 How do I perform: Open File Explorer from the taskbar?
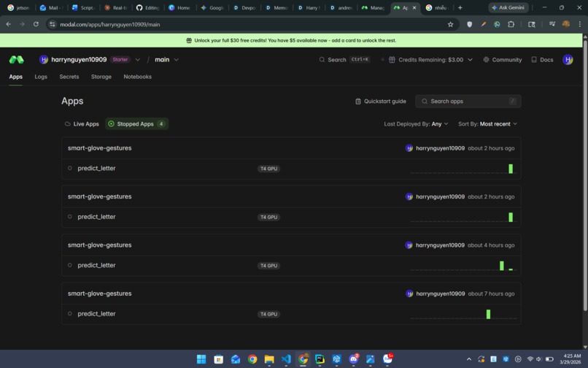point(269,359)
